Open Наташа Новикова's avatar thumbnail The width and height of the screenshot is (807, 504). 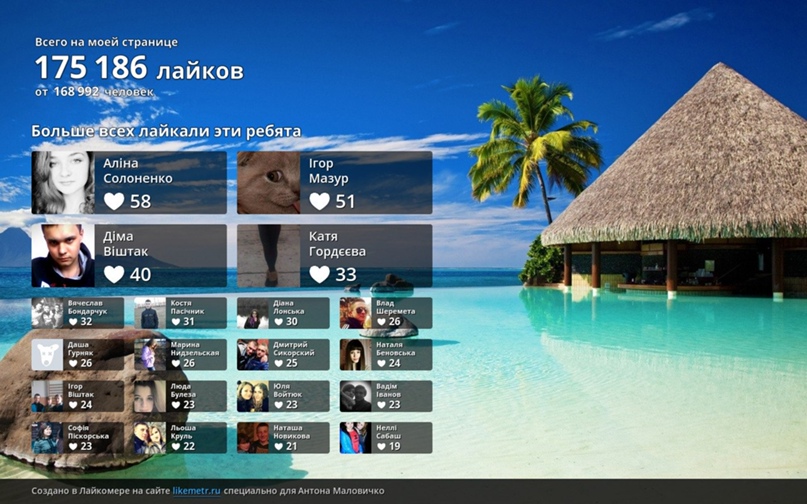[252, 438]
